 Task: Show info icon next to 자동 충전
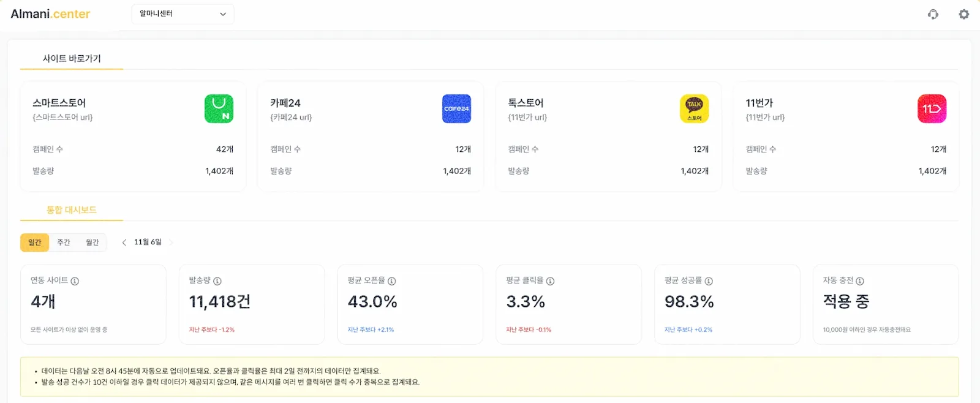pos(860,281)
